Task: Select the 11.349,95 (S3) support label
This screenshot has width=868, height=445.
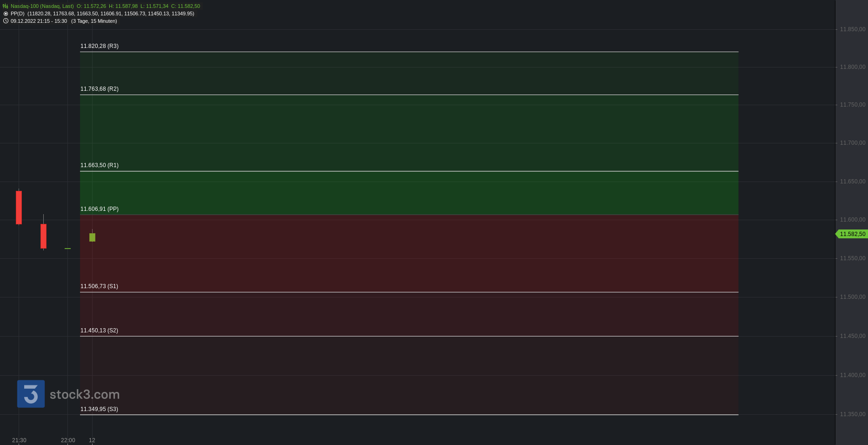Action: [x=99, y=409]
